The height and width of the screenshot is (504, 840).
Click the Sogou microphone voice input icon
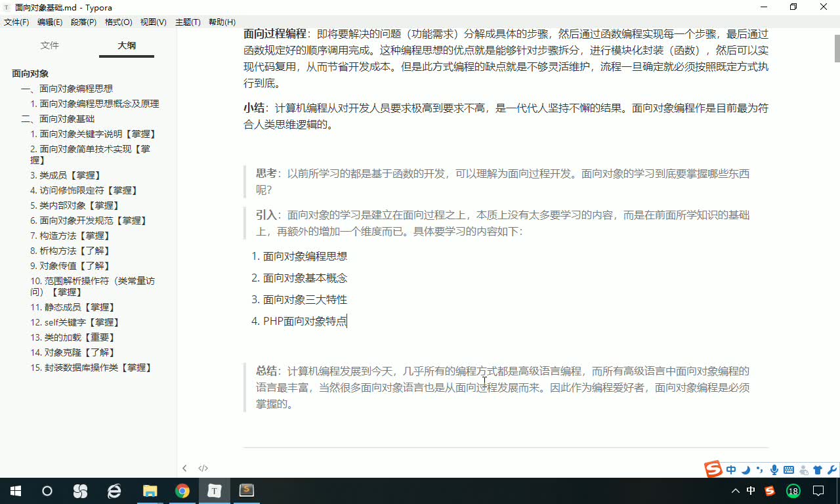tap(774, 470)
